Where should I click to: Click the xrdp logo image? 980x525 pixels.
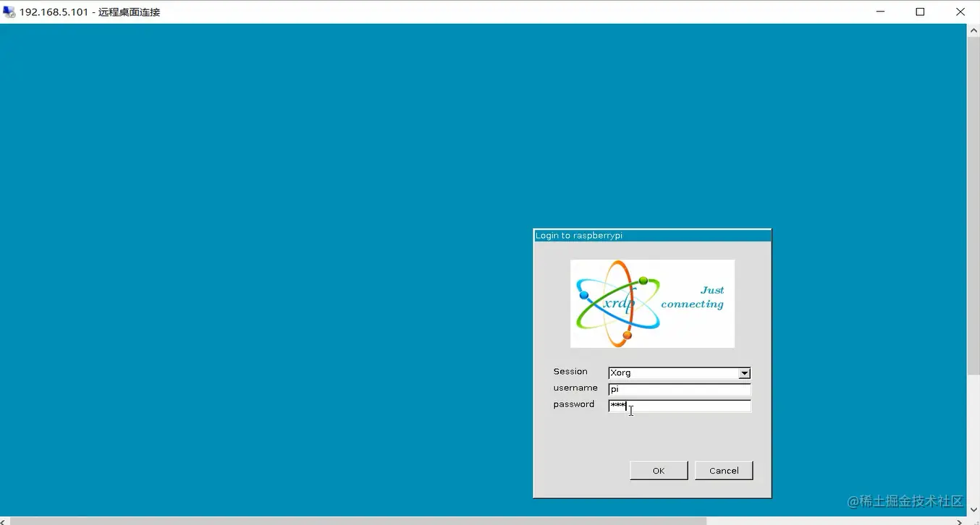[652, 304]
